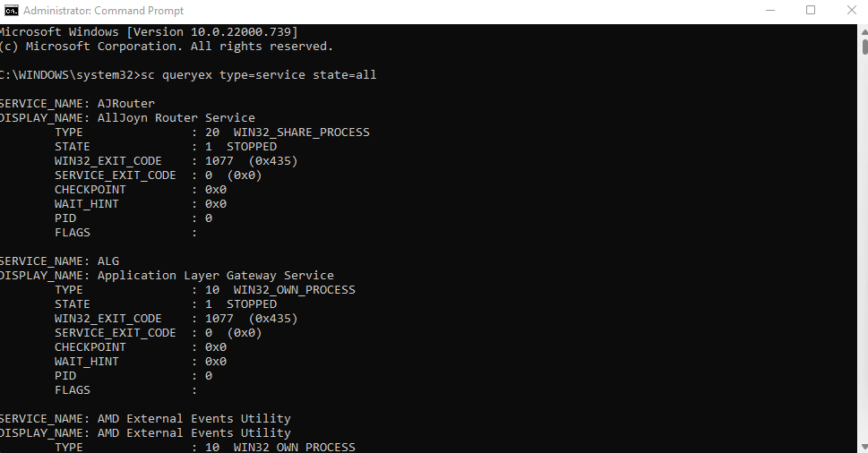Click the 'SERVICE_NAME: AJRouter' line
The width and height of the screenshot is (868, 453).
(x=77, y=104)
